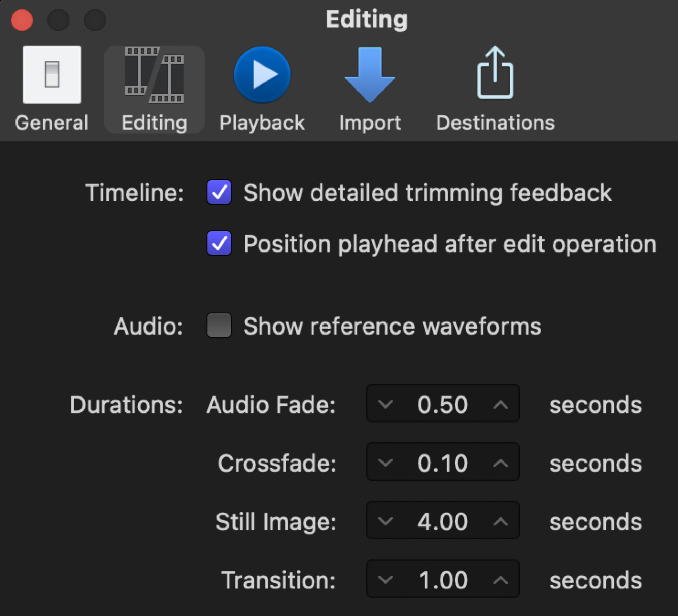The width and height of the screenshot is (678, 616).
Task: Open Playback preferences via play icon
Action: tap(262, 75)
